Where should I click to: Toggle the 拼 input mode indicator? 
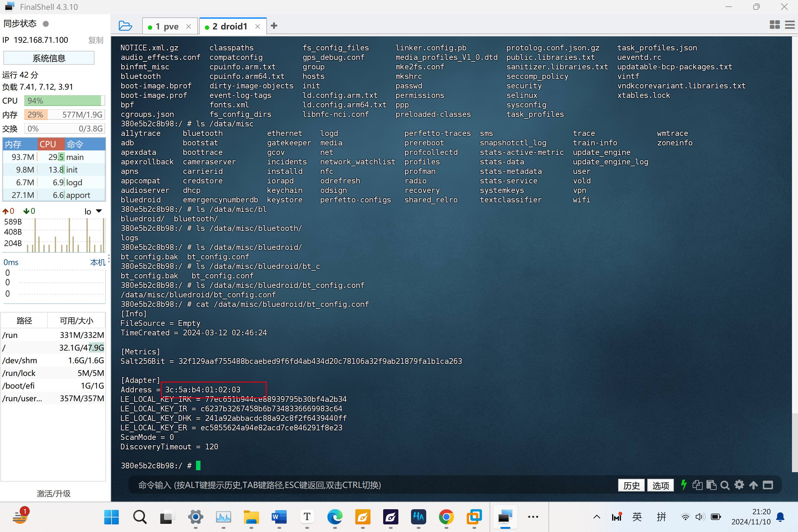click(x=661, y=517)
